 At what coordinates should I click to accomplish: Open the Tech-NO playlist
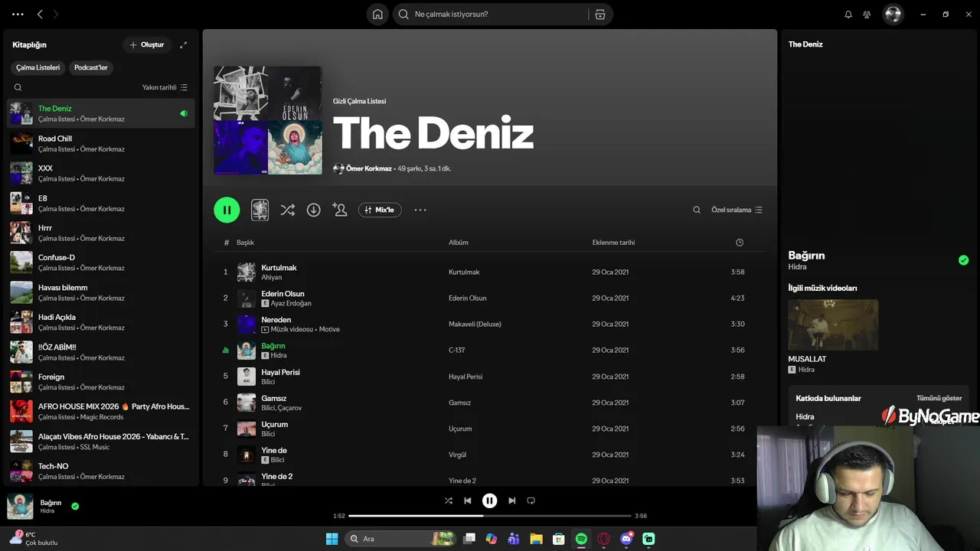click(x=101, y=471)
